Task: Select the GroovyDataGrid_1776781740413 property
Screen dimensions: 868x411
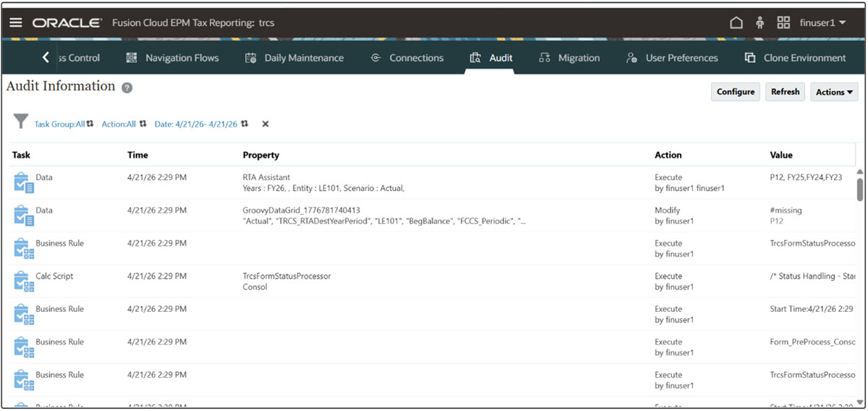Action: coord(301,211)
